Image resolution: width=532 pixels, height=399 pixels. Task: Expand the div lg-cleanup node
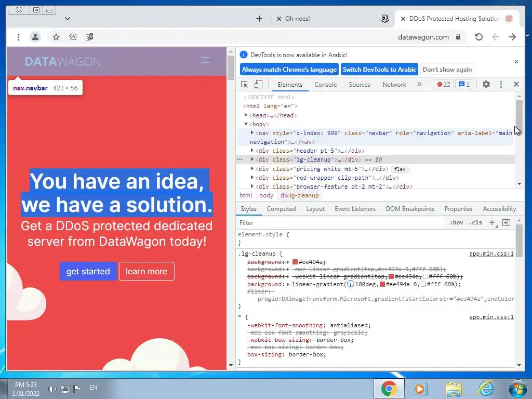click(x=252, y=159)
